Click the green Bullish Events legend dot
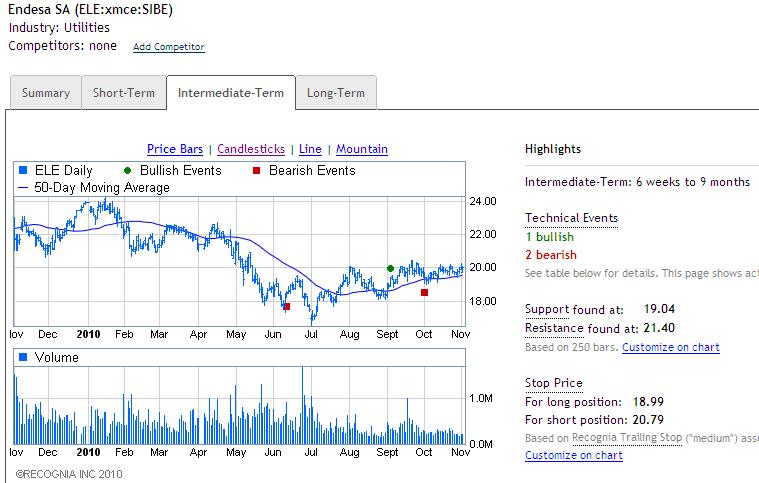The width and height of the screenshot is (759, 483). pyautogui.click(x=127, y=171)
